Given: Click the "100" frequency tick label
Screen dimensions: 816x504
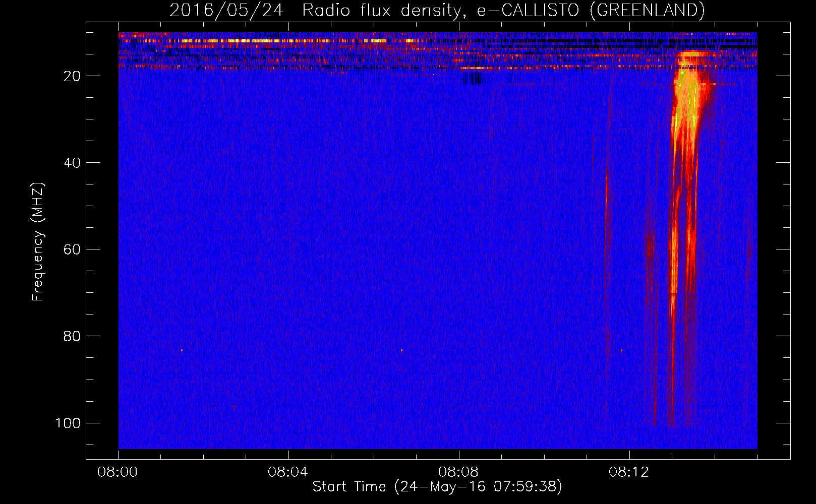Looking at the screenshot, I should [68, 423].
